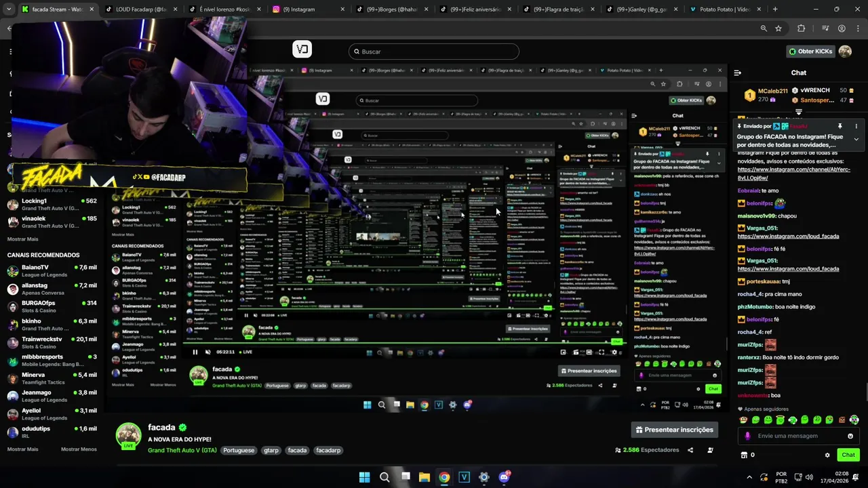Open chat settings gear icon

coord(827,455)
